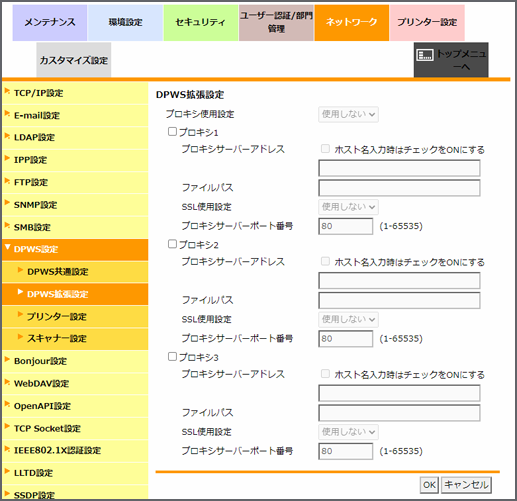Click arrow icon beside SMB設定

[7, 225]
